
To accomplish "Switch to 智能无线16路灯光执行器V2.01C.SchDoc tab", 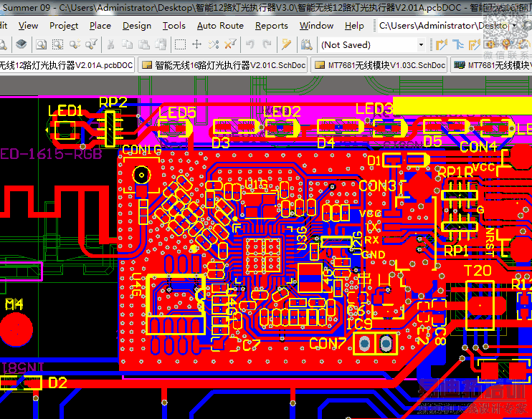I will pos(223,65).
